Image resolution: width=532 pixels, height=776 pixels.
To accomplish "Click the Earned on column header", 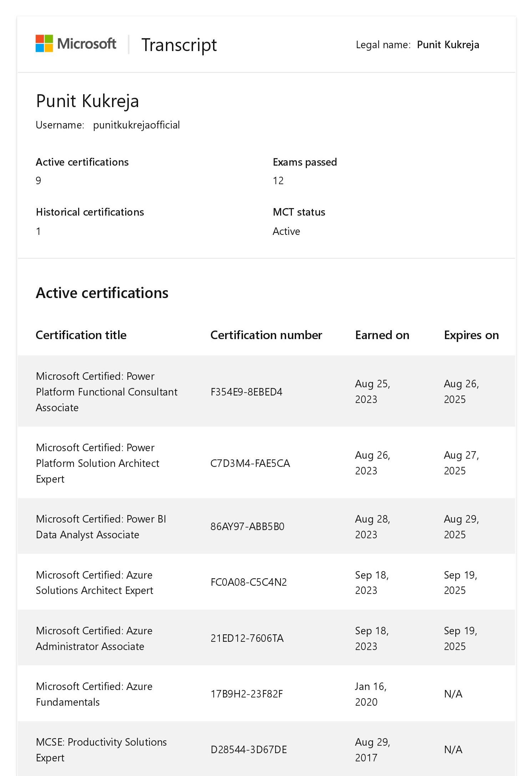I will pyautogui.click(x=382, y=335).
